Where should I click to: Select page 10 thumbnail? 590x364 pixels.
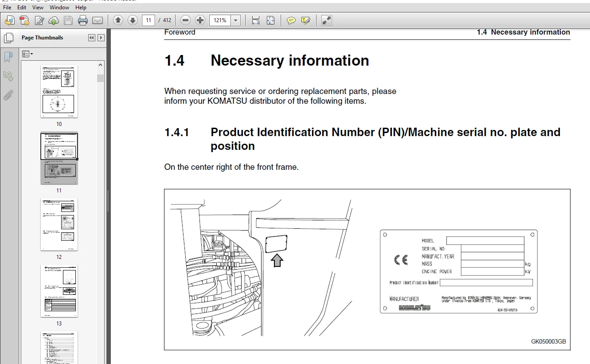pos(59,91)
